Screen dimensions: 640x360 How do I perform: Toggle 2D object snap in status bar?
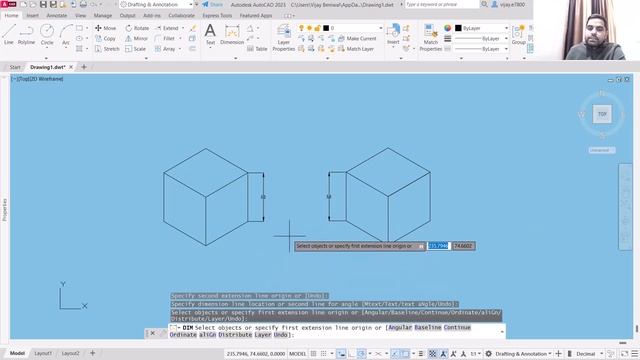coord(404,353)
